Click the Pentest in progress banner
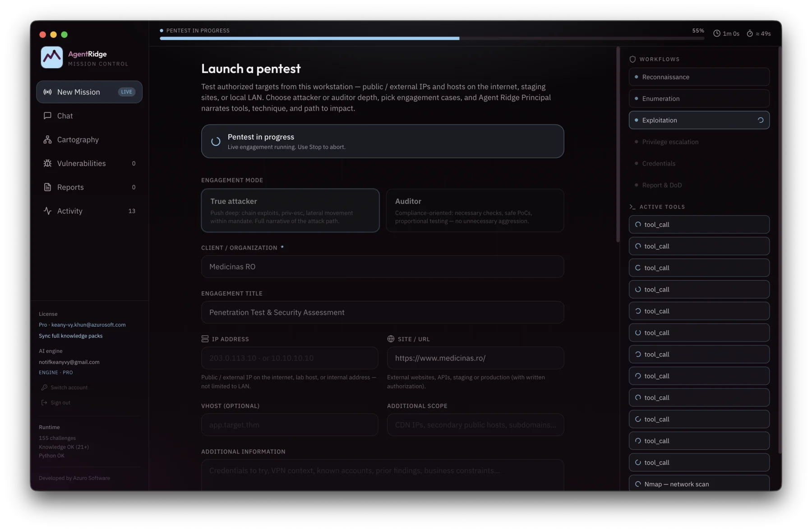The height and width of the screenshot is (531, 812). pyautogui.click(x=383, y=141)
